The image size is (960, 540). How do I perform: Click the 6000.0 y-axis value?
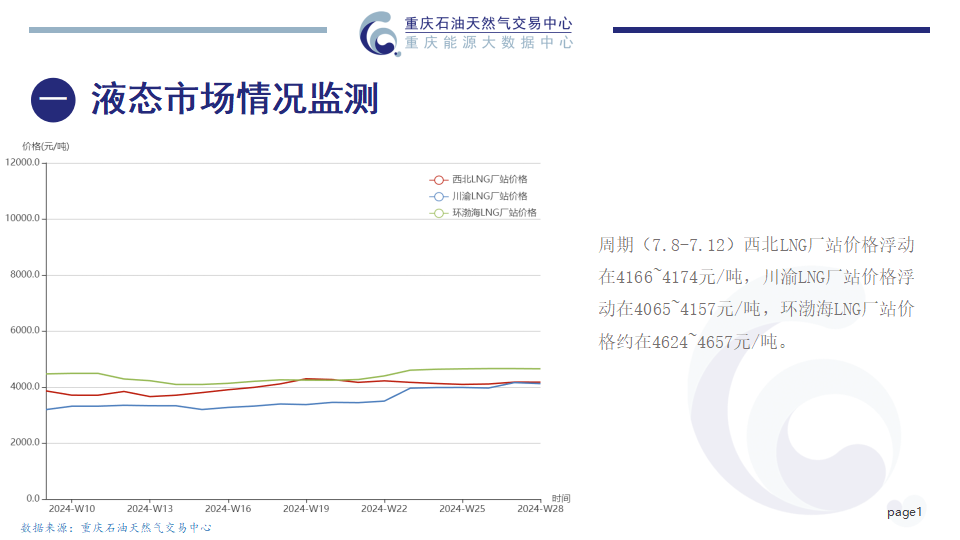coord(25,330)
